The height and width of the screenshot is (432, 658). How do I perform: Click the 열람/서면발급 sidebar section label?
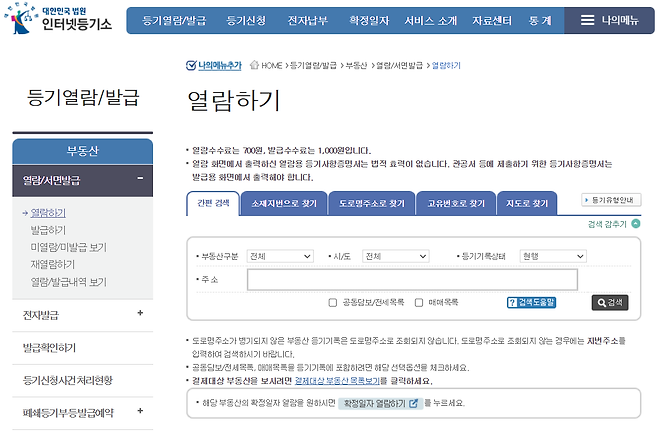pyautogui.click(x=51, y=181)
